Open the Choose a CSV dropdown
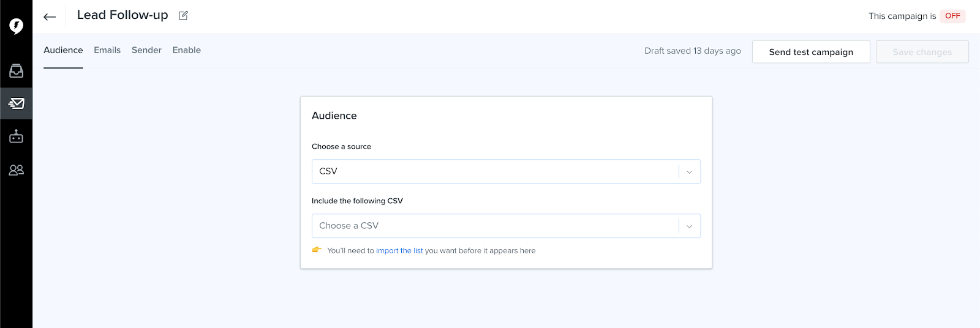Viewport: 980px width, 328px height. click(x=506, y=226)
